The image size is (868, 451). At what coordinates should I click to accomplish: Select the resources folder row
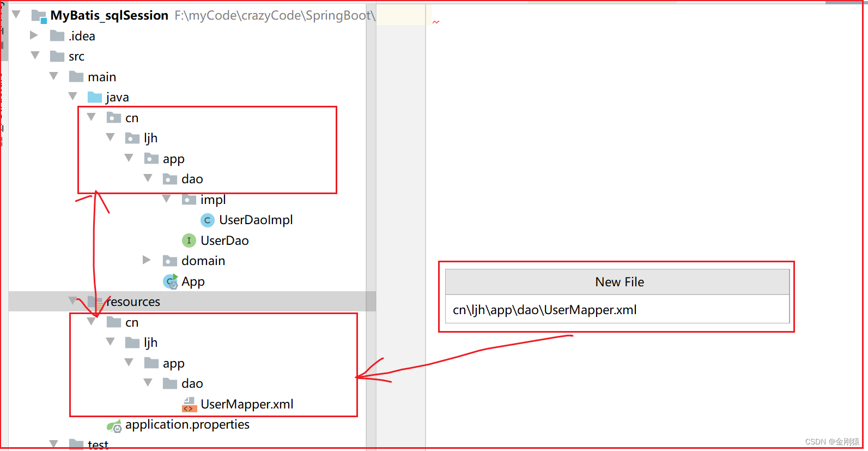coord(192,302)
